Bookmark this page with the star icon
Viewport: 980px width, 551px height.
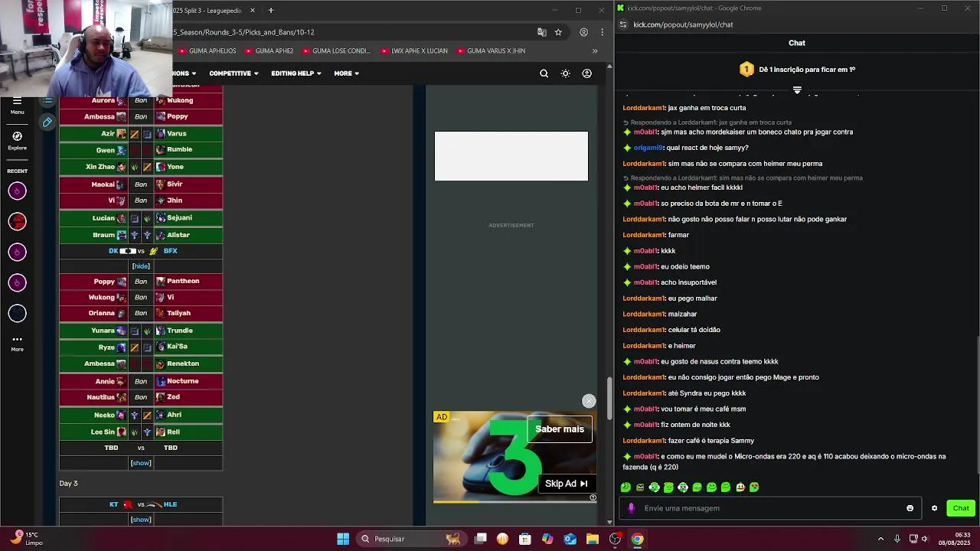[558, 32]
